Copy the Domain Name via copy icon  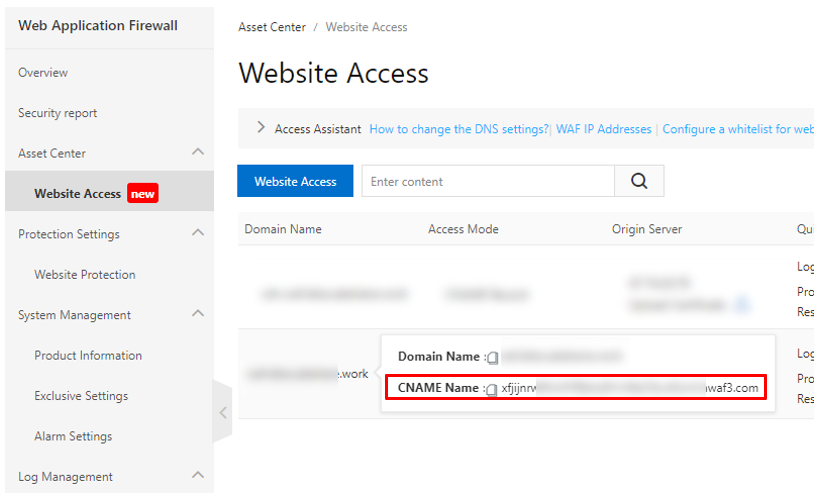(492, 358)
